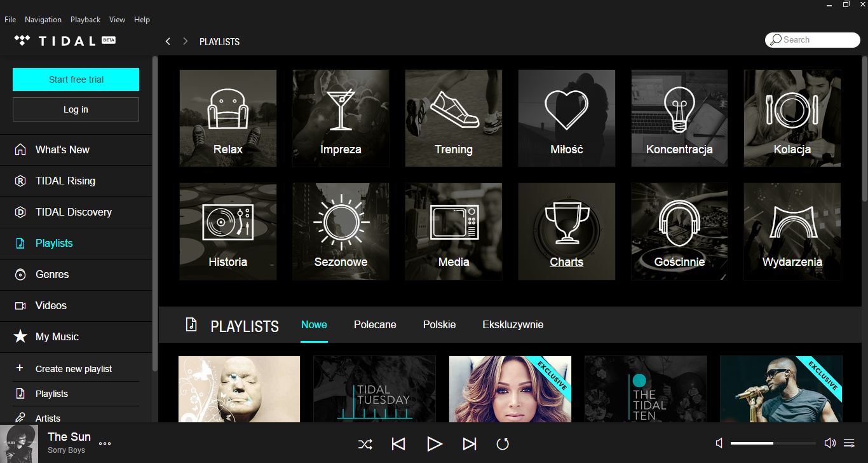Open the Sezonowe sun category
Image resolution: width=868 pixels, height=463 pixels.
(x=341, y=231)
